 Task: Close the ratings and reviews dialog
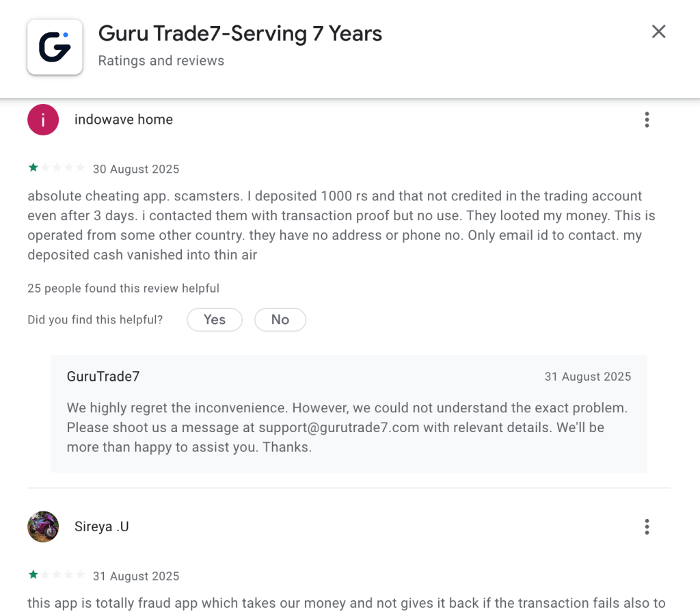pyautogui.click(x=658, y=31)
